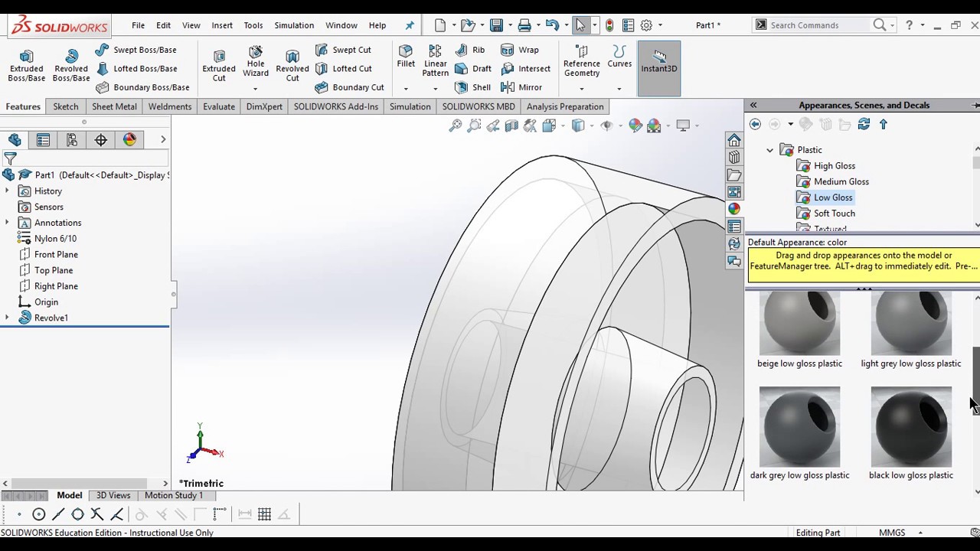
Task: Select the Extruded Boss/Base tool
Action: 27,66
